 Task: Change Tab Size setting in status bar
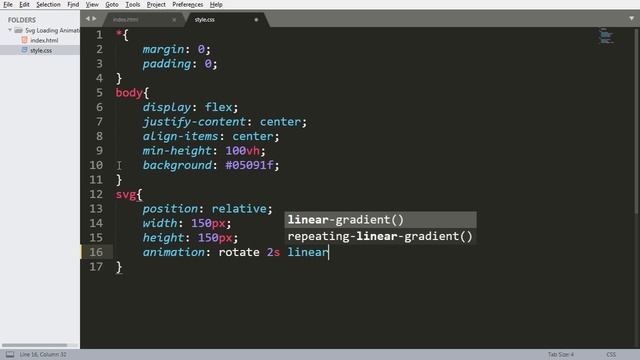(560, 354)
